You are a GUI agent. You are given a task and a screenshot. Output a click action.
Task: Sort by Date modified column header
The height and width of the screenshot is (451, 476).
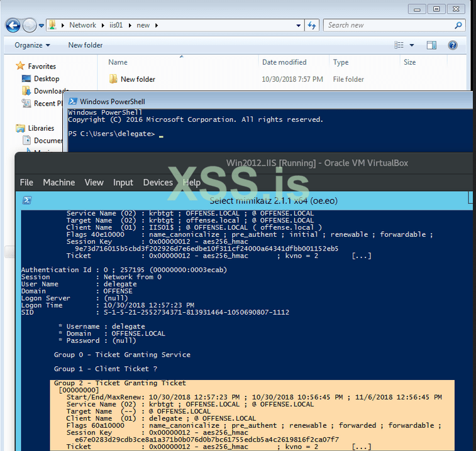(x=284, y=62)
